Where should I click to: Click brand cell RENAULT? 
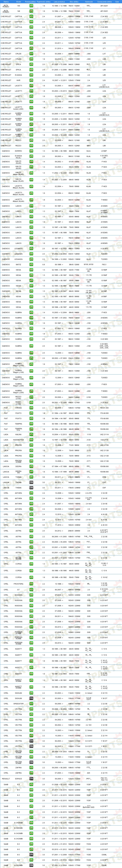[x=6, y=778]
